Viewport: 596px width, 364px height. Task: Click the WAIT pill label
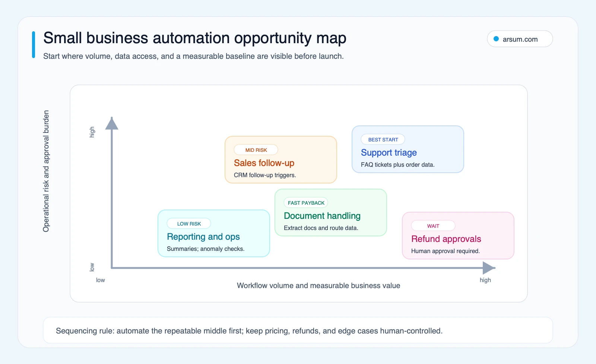click(433, 226)
